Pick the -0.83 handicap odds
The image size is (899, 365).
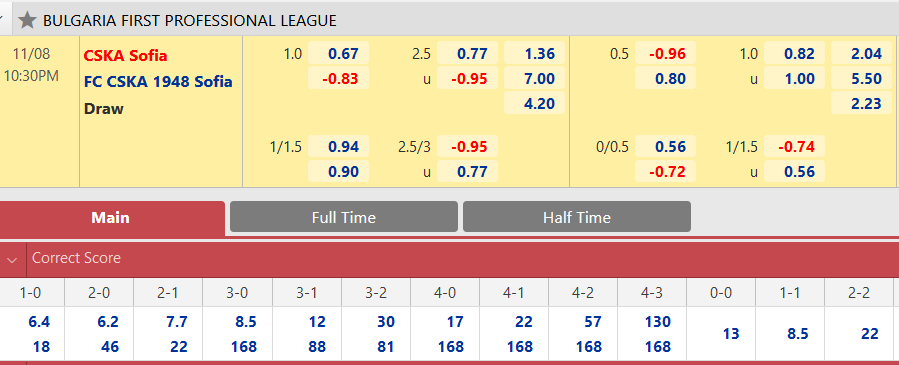point(338,78)
